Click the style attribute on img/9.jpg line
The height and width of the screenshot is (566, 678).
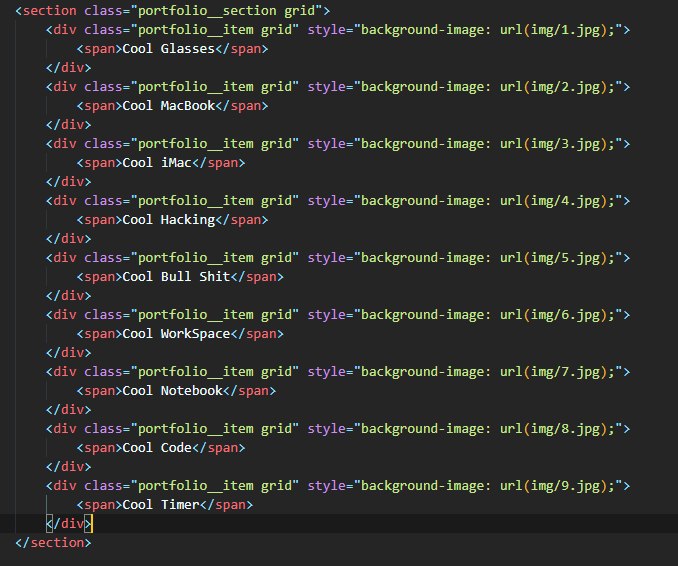pyautogui.click(x=326, y=486)
